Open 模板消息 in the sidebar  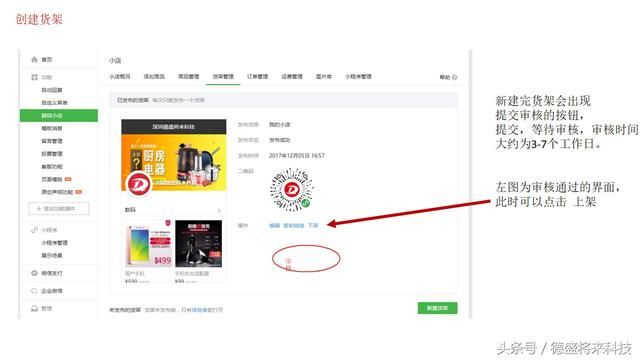(x=52, y=128)
